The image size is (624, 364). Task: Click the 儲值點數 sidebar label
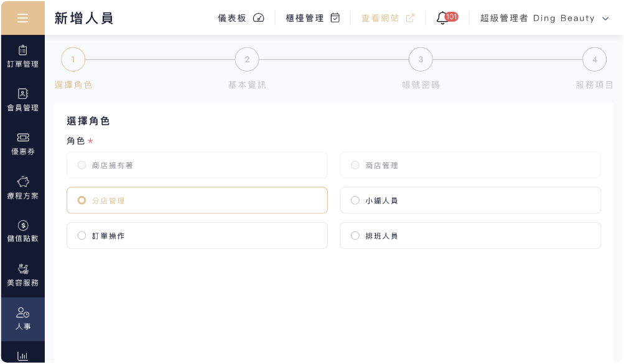coord(22,239)
